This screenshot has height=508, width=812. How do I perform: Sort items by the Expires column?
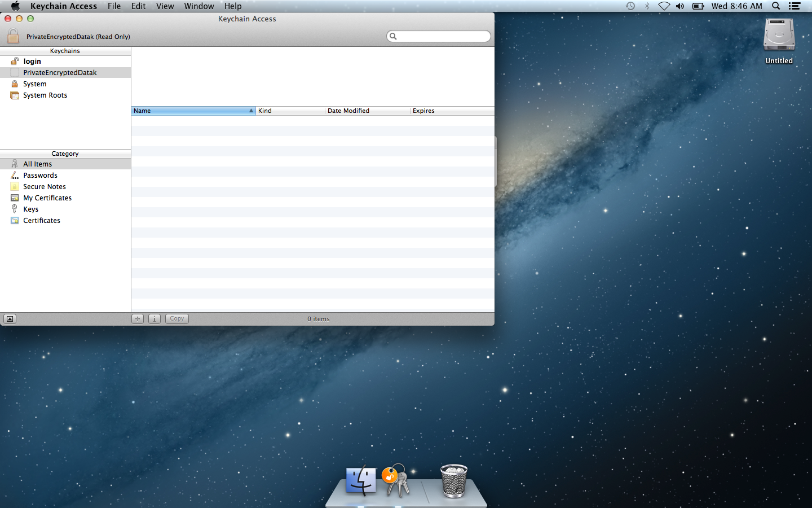coord(452,111)
